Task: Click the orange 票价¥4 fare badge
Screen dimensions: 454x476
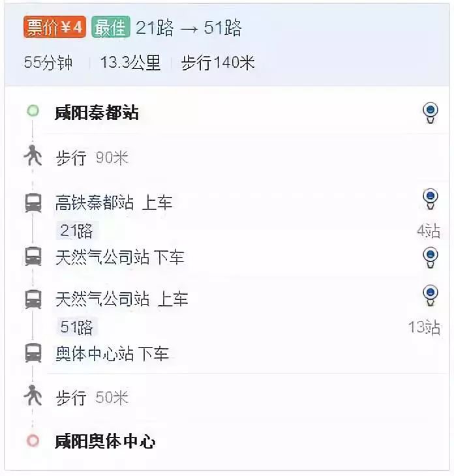Action: (x=55, y=27)
